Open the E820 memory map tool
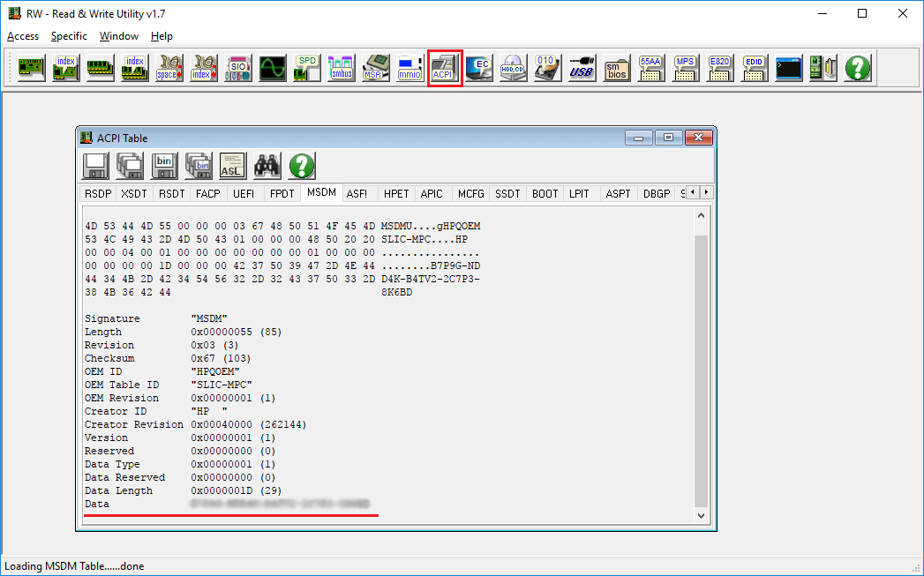The image size is (924, 576). 719,68
